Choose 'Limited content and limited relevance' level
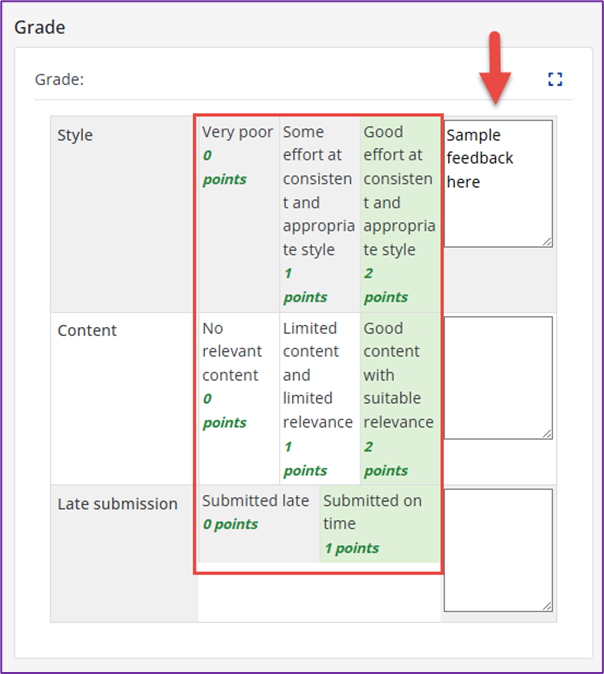The height and width of the screenshot is (674, 604). (318, 398)
